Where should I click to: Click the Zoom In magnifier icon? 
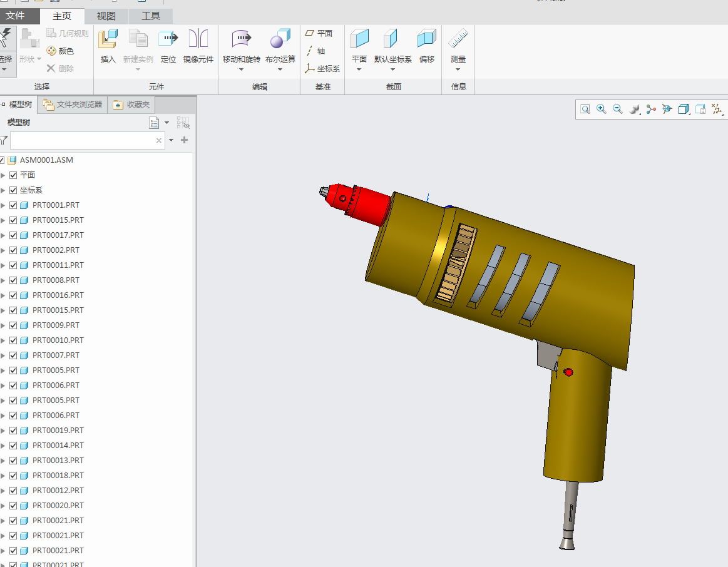click(602, 110)
